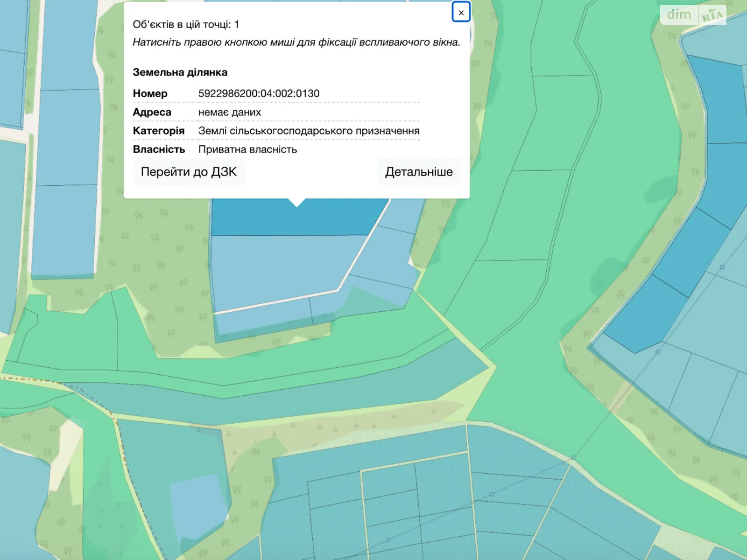Image resolution: width=747 pixels, height=560 pixels.
Task: Click the dim.RIA logo watermark
Action: [693, 15]
